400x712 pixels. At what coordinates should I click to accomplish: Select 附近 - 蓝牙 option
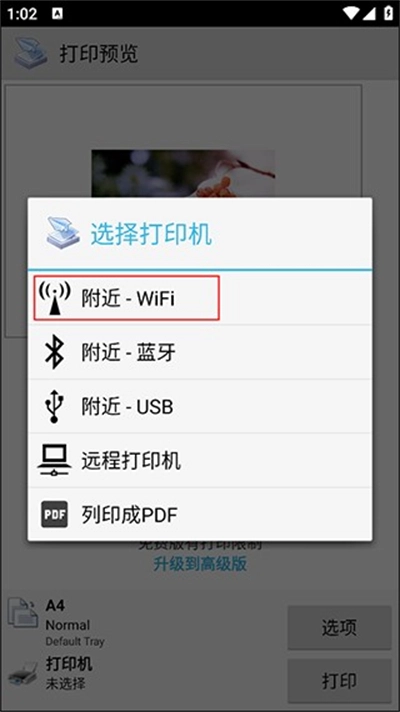click(x=200, y=352)
